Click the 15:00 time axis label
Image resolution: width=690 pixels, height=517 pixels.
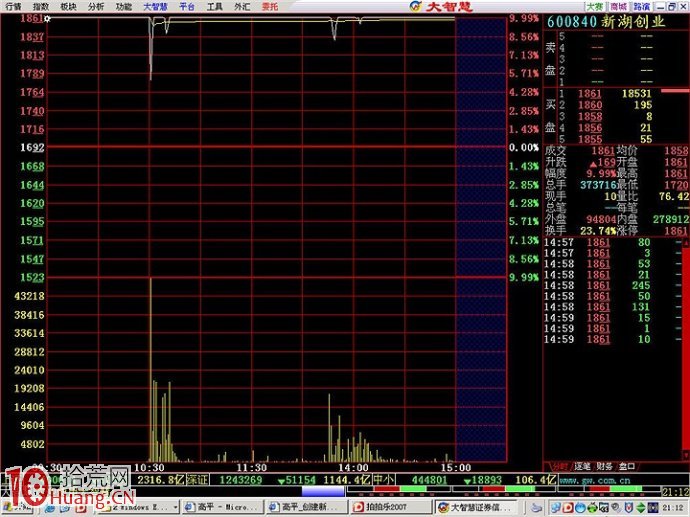click(x=455, y=467)
